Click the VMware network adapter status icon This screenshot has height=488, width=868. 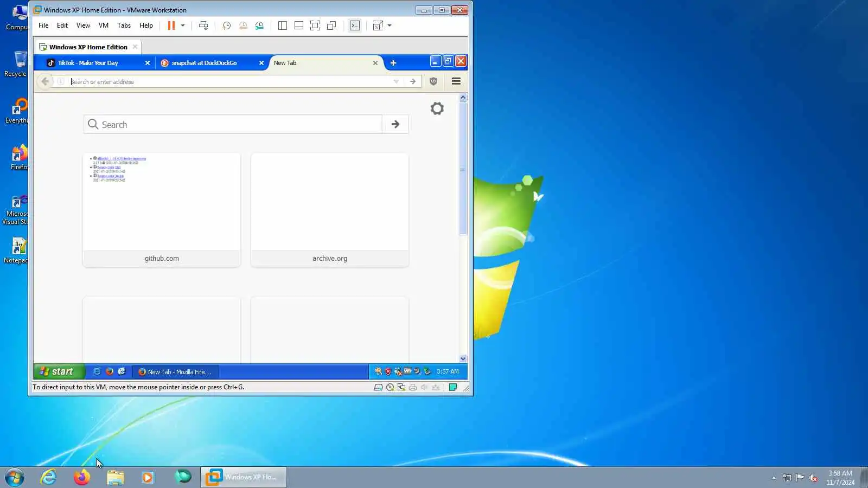pyautogui.click(x=401, y=387)
